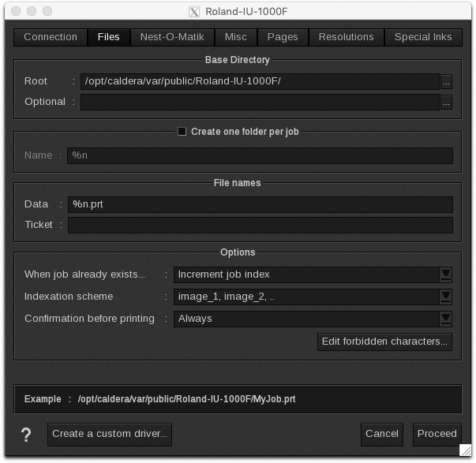The image size is (476, 463).
Task: Click the folder Name field with %n
Action: [260, 155]
